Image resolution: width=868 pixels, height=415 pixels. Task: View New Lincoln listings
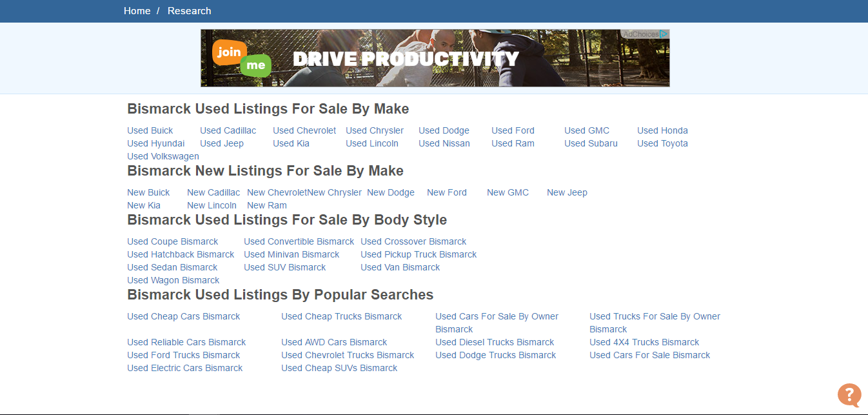[x=212, y=205]
